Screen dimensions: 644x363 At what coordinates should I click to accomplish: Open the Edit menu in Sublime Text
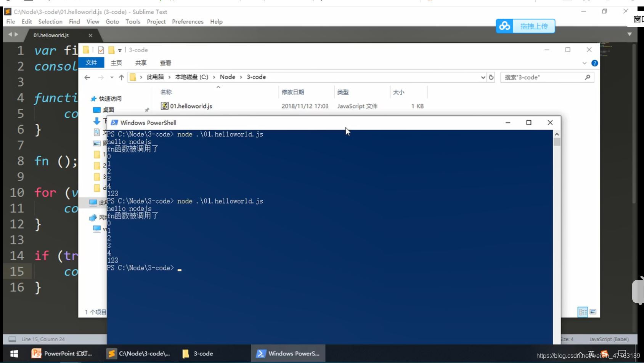(27, 22)
